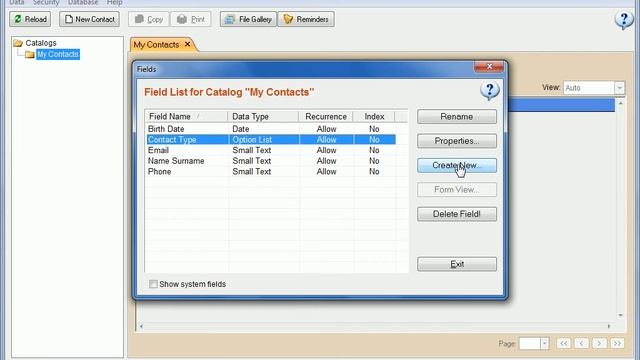Go to the previous page
The height and width of the screenshot is (360, 640).
tap(582, 343)
